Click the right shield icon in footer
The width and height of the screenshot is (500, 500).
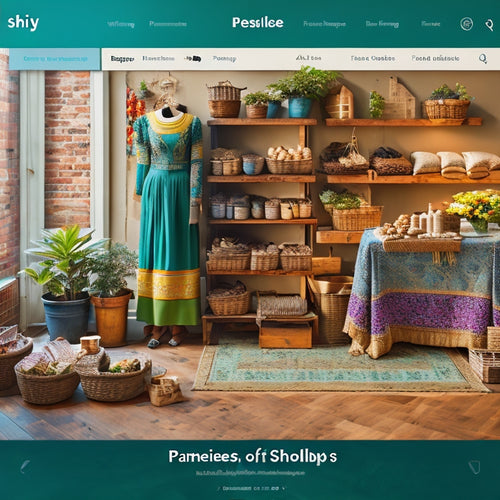click(x=474, y=467)
